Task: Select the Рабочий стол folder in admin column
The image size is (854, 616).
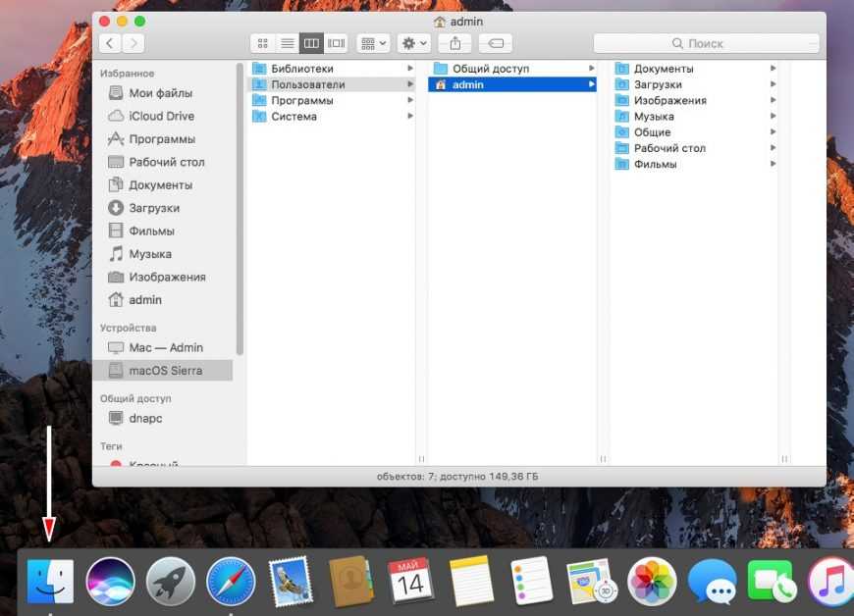Action: 669,148
